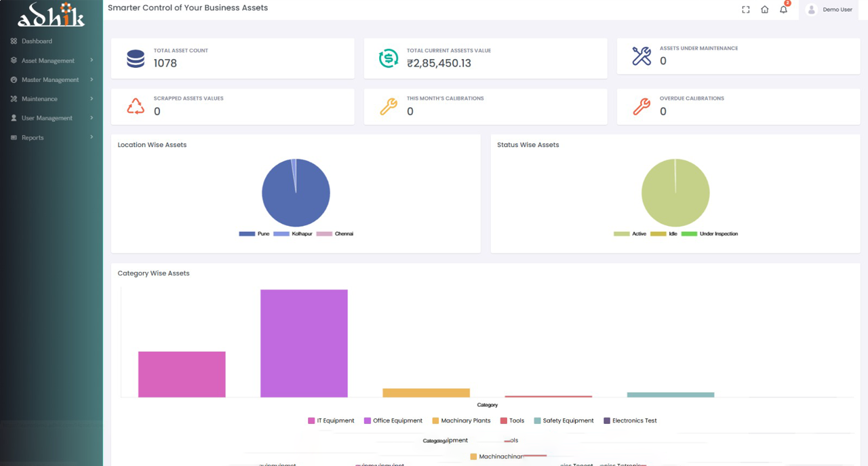
Task: Toggle Active legend in status chart
Action: [630, 234]
